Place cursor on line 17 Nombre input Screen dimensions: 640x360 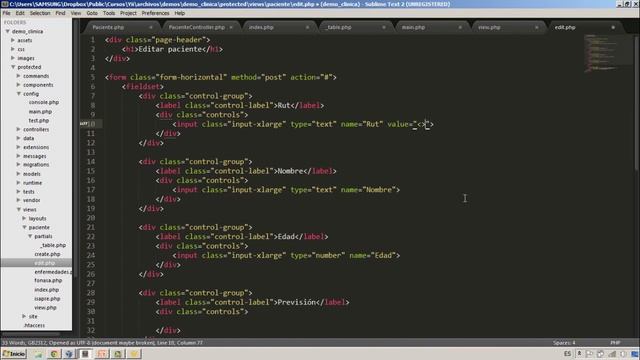(286, 190)
